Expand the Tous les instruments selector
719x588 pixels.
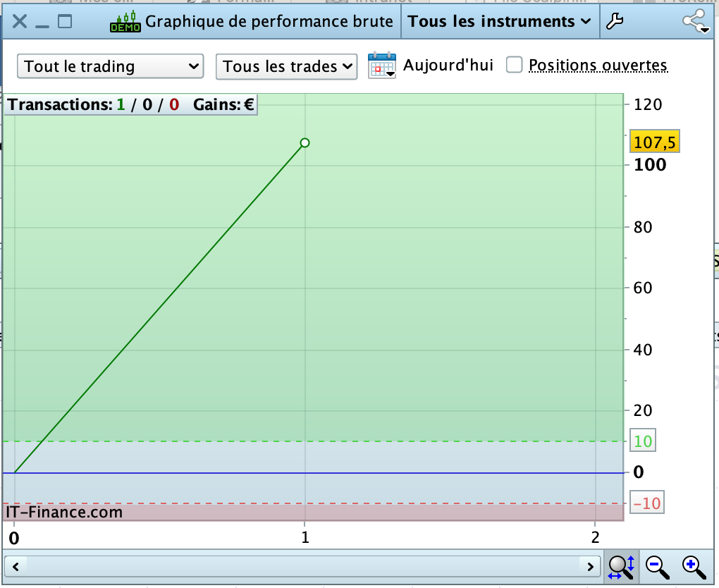(499, 22)
